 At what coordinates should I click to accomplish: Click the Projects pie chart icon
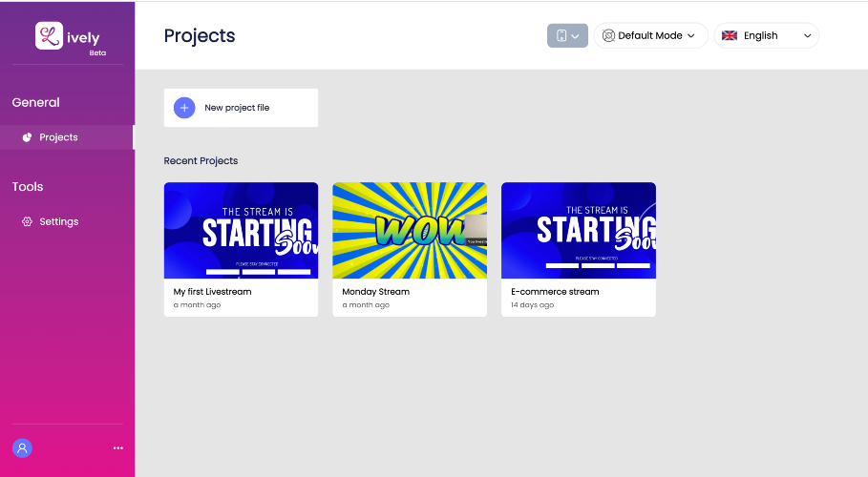[x=27, y=137]
